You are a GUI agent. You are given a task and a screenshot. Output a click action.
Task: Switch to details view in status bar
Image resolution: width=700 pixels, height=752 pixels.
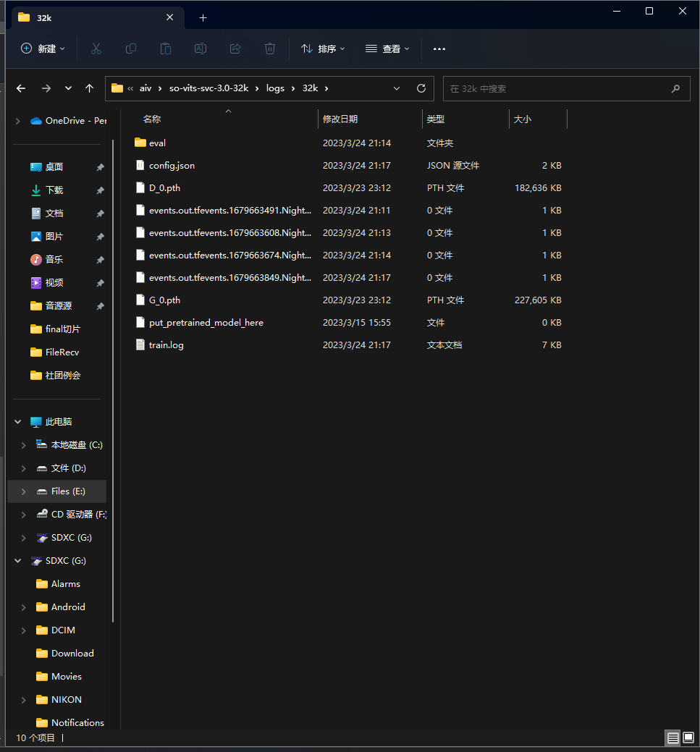click(672, 738)
